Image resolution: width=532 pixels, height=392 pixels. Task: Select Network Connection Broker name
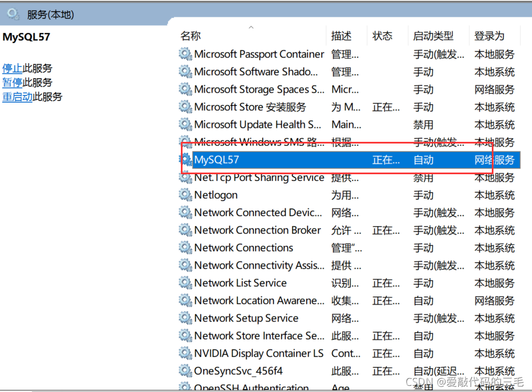pyautogui.click(x=257, y=230)
